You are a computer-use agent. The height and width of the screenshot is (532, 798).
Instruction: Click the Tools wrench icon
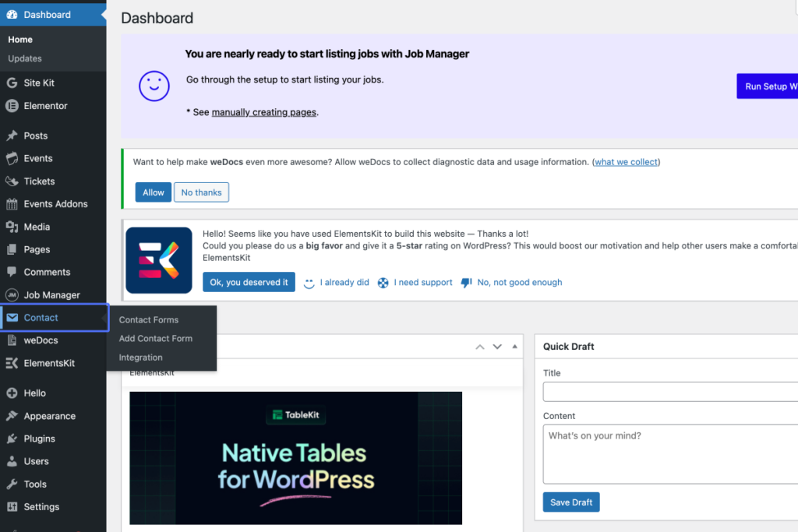[x=12, y=484]
